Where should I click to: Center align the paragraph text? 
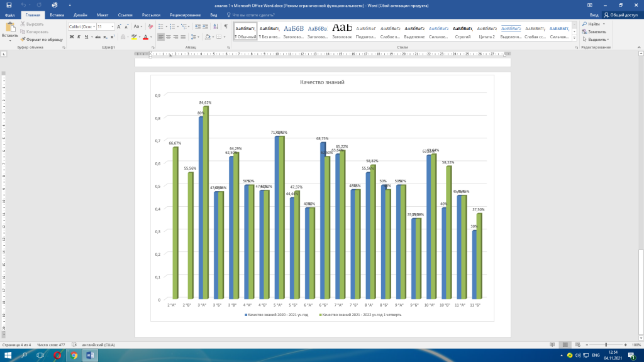(170, 37)
